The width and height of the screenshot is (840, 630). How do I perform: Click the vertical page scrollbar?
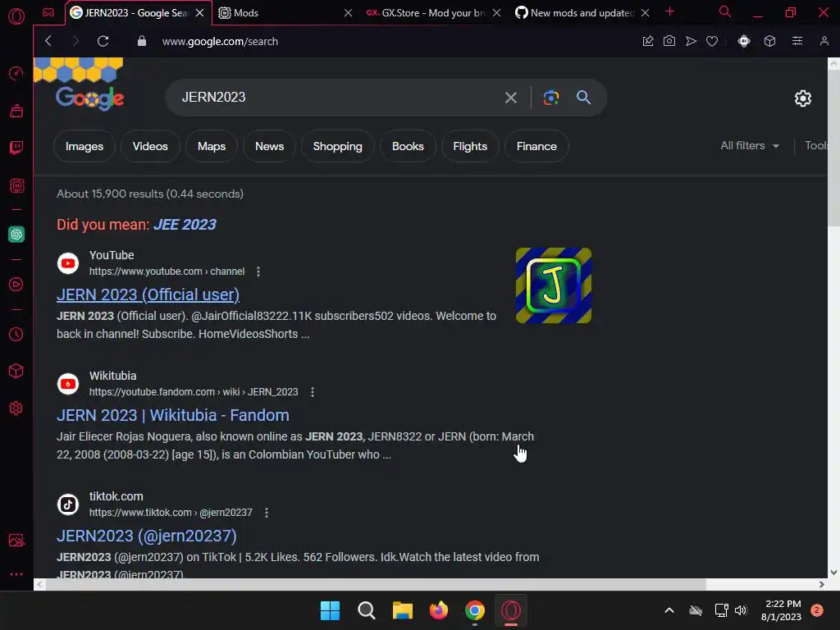833,148
